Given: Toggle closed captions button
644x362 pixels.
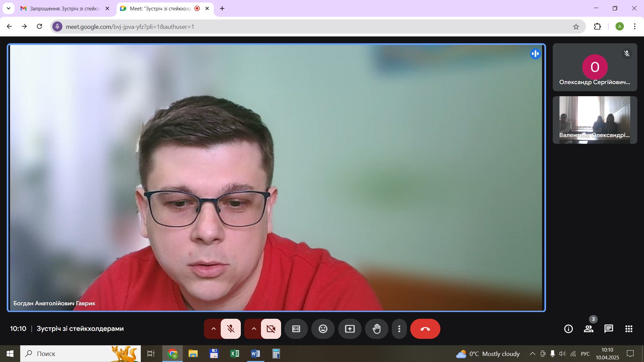Looking at the screenshot, I should pyautogui.click(x=296, y=329).
